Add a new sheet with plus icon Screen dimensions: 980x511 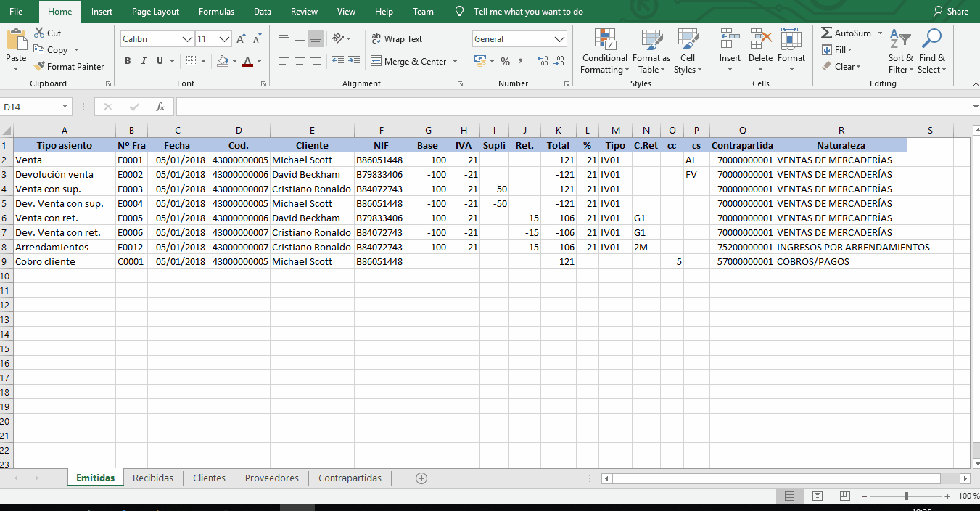click(x=421, y=478)
